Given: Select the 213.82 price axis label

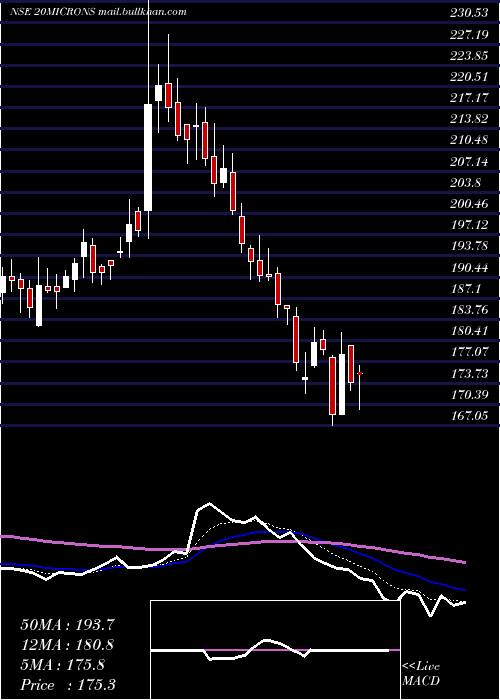Looking at the screenshot, I should coord(469,119).
